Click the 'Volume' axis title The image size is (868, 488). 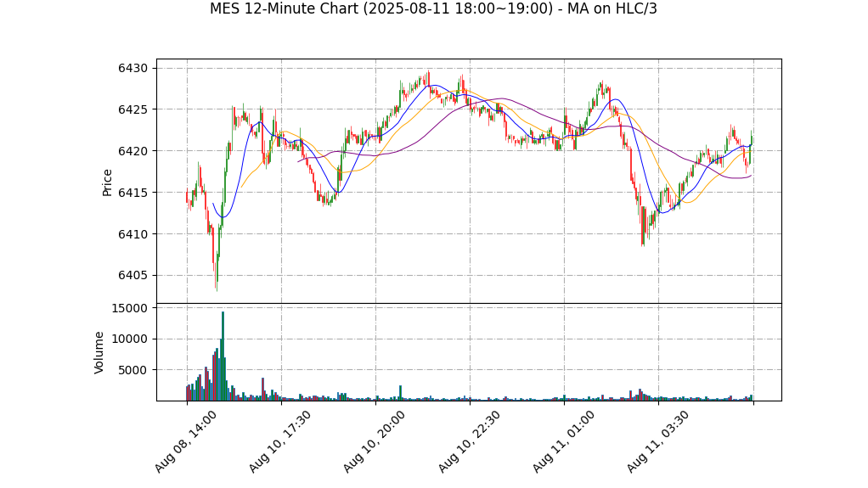[x=99, y=353]
